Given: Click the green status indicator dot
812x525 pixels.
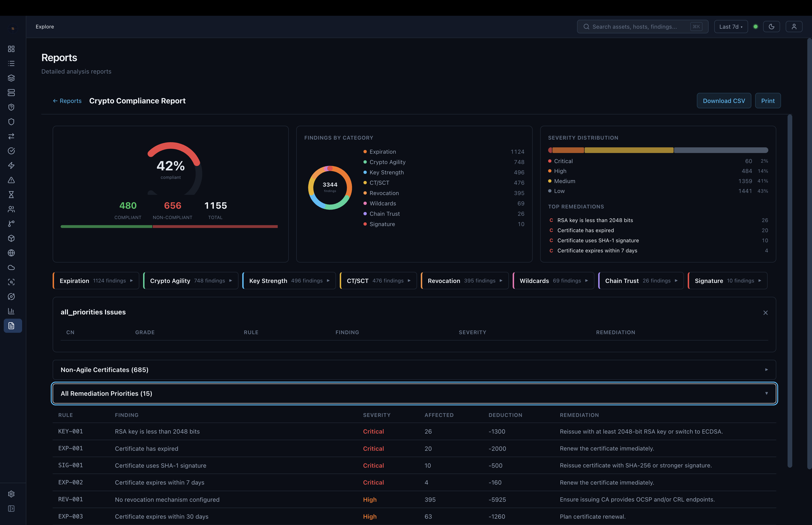Looking at the screenshot, I should pos(755,27).
